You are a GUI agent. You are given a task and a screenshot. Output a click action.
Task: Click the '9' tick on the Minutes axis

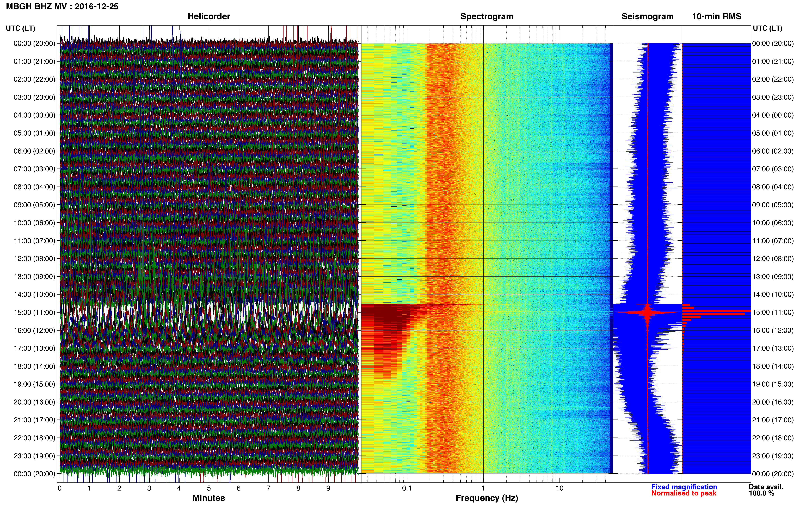328,488
